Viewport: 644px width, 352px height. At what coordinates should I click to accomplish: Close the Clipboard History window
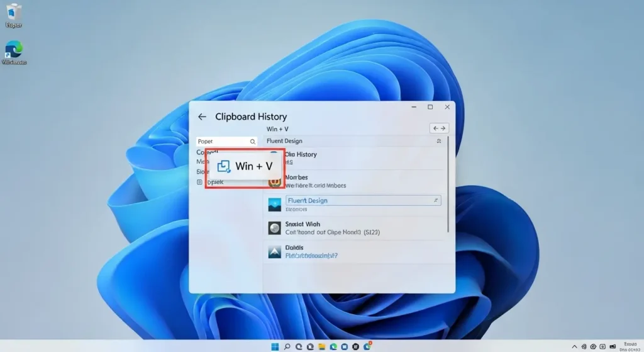click(x=447, y=107)
